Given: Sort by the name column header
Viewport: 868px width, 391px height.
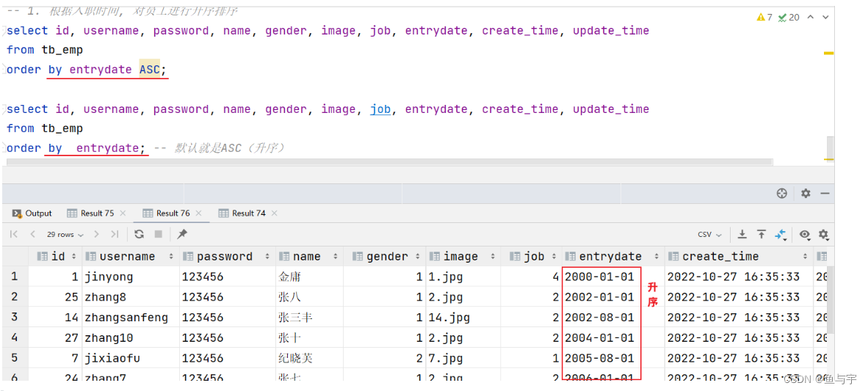Looking at the screenshot, I should (309, 257).
